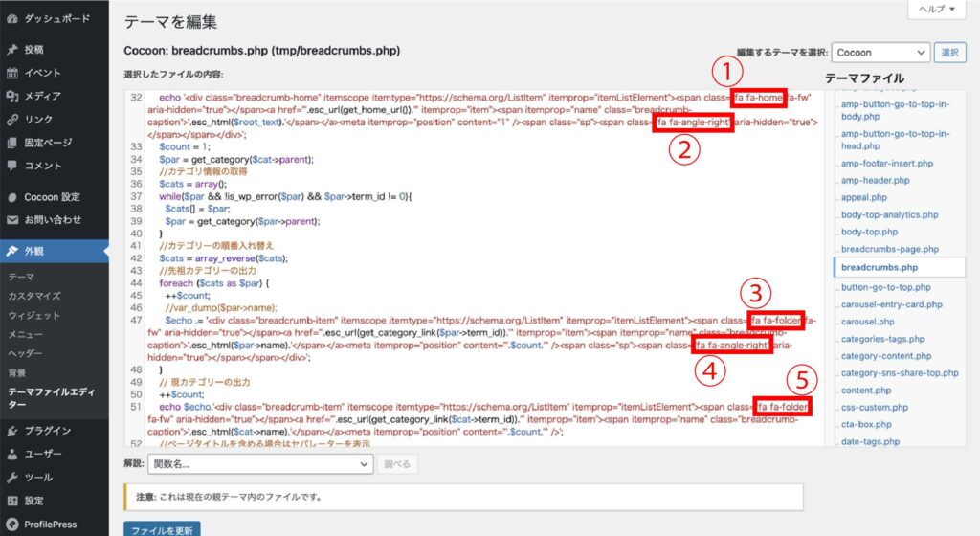Open date-tags.php theme file
980x536 pixels.
coord(870,441)
